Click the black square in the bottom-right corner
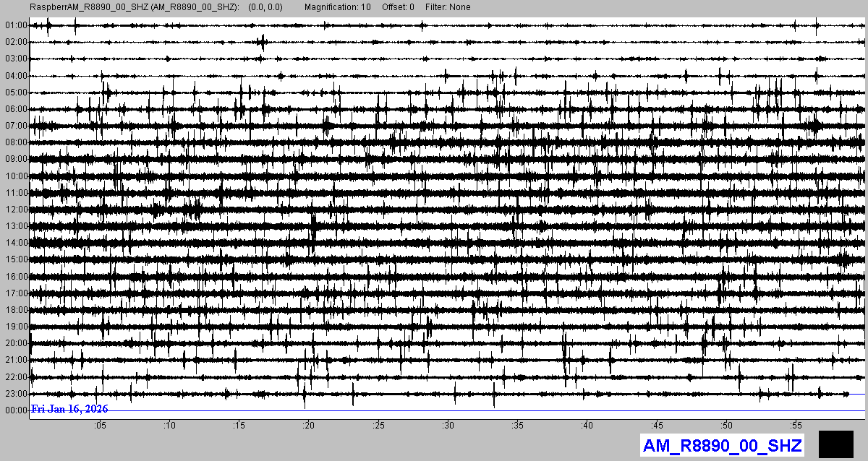Viewport: 868px width, 461px height. (836, 444)
